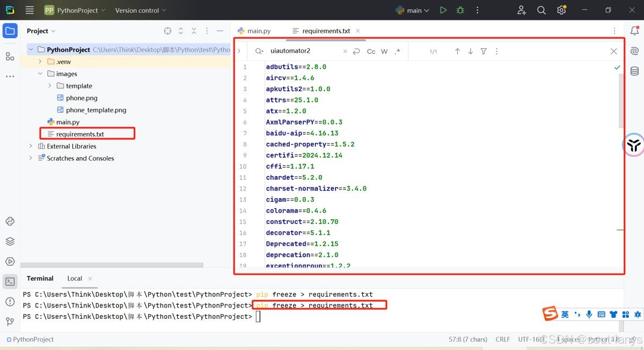Open Notifications bell icon
Viewport: 644px width, 350px height.
coord(635,31)
